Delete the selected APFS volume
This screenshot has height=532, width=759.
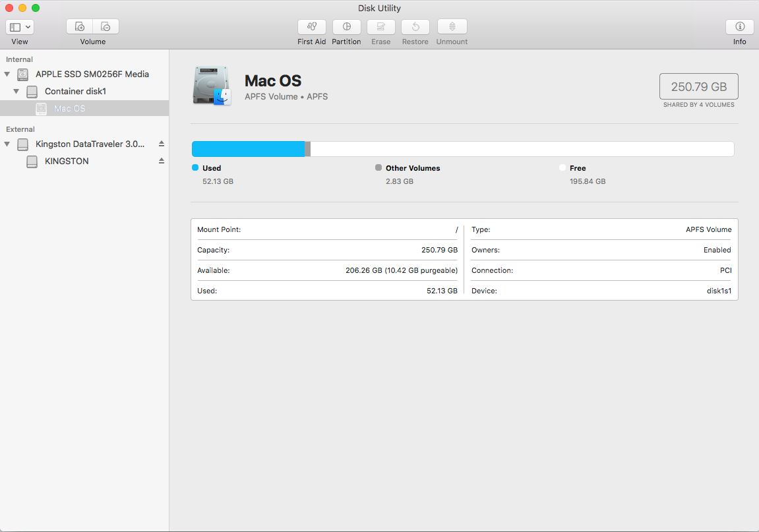[106, 26]
